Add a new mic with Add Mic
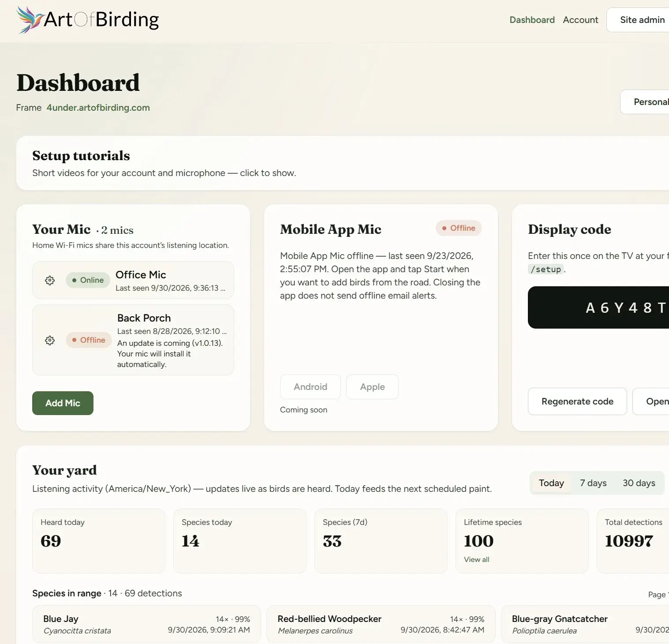 63,403
